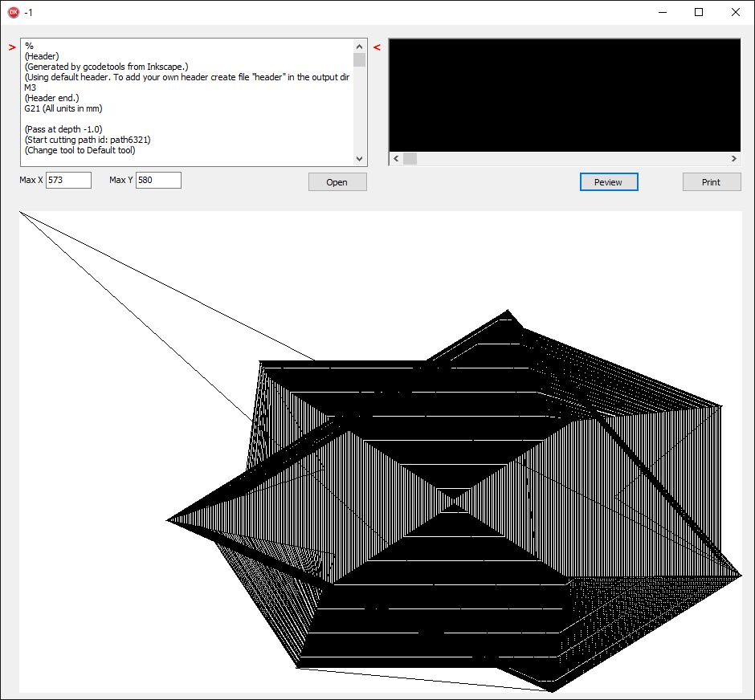Close the application window
Image resolution: width=755 pixels, height=700 pixels.
click(736, 12)
